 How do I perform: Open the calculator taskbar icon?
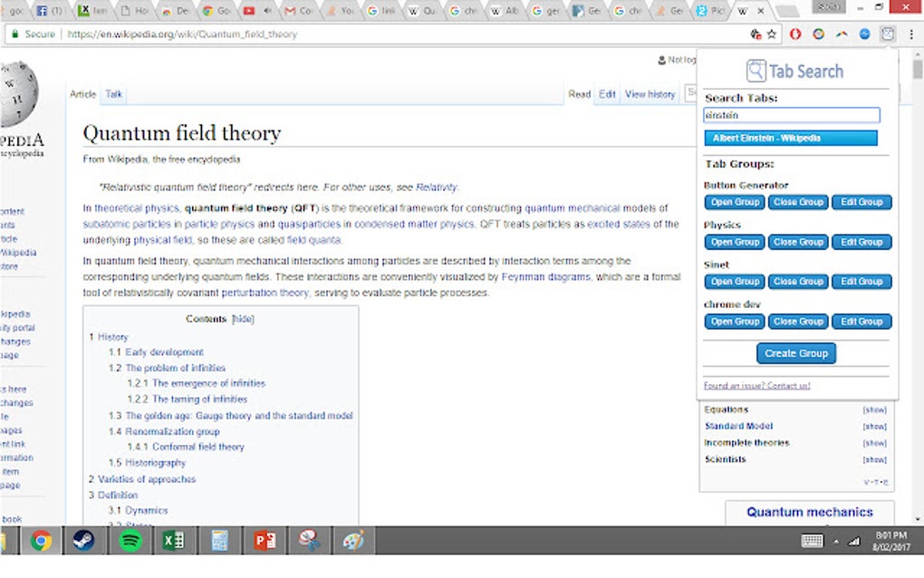[x=219, y=540]
